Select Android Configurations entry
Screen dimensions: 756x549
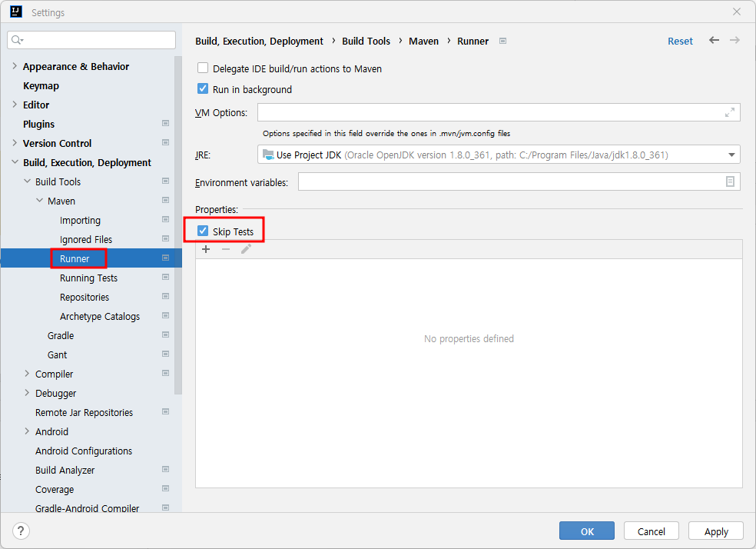(84, 451)
